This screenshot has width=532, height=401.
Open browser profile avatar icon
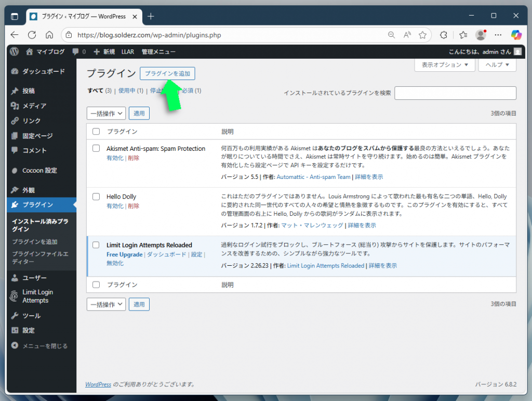481,35
